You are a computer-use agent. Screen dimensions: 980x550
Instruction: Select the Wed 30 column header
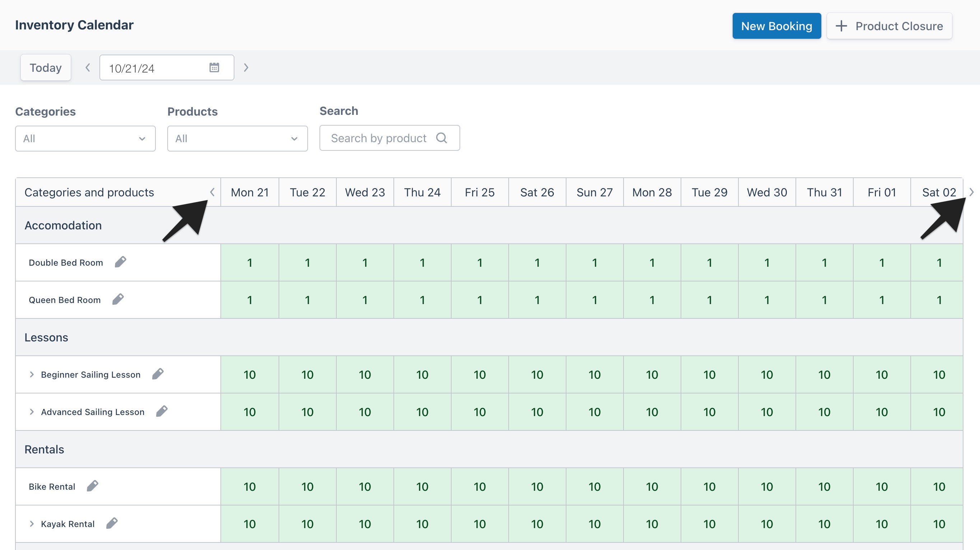[x=767, y=192]
